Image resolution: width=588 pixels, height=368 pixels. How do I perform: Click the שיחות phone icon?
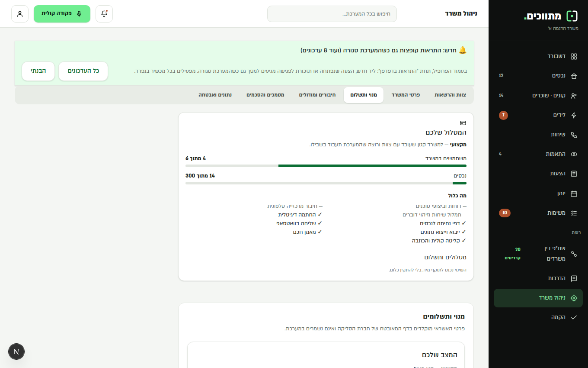click(574, 135)
